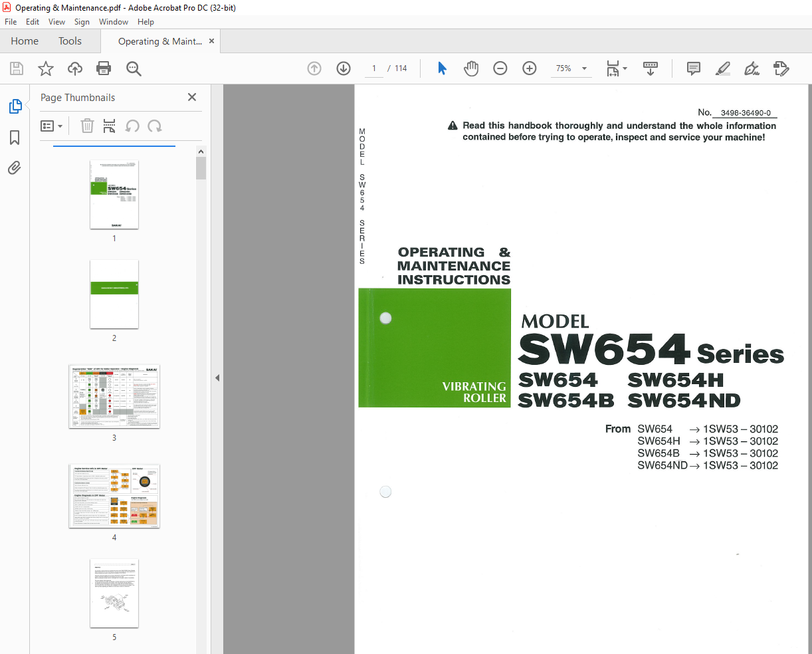Select page 1 thumbnail
This screenshot has height=654, width=812.
[x=114, y=195]
